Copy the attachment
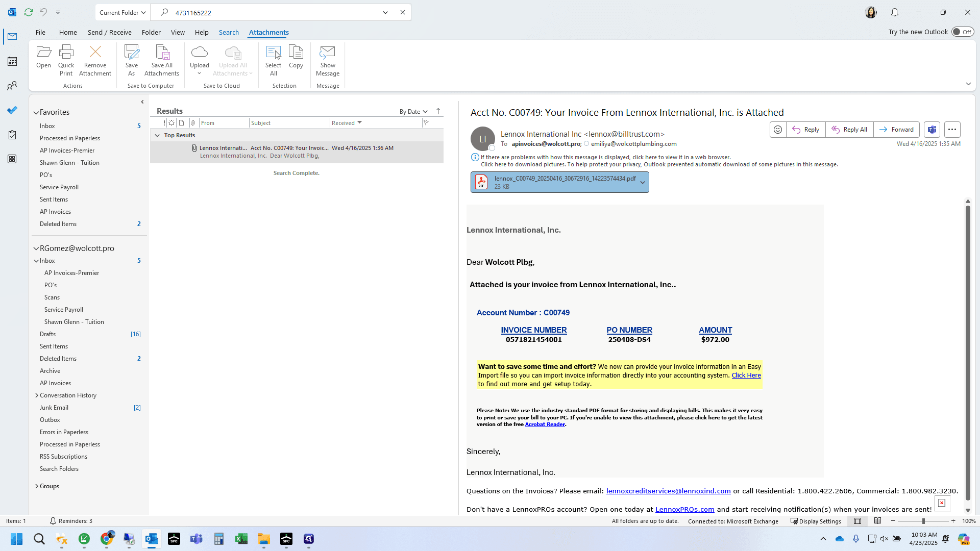980x551 pixels. click(x=296, y=56)
